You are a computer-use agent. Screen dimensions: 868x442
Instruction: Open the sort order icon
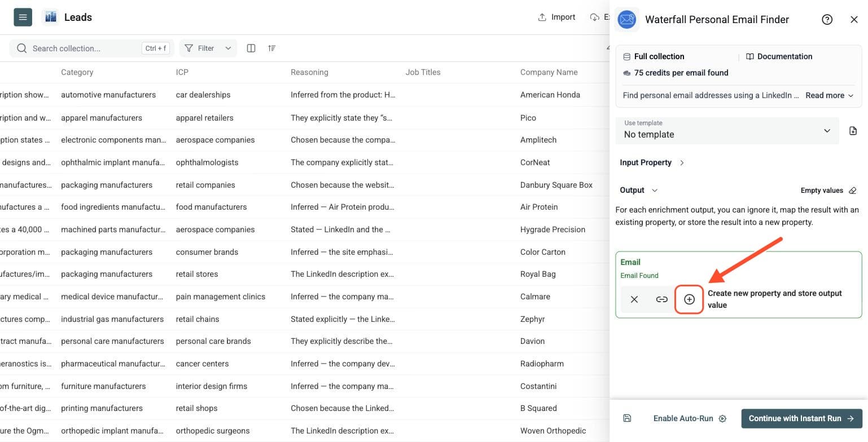272,48
